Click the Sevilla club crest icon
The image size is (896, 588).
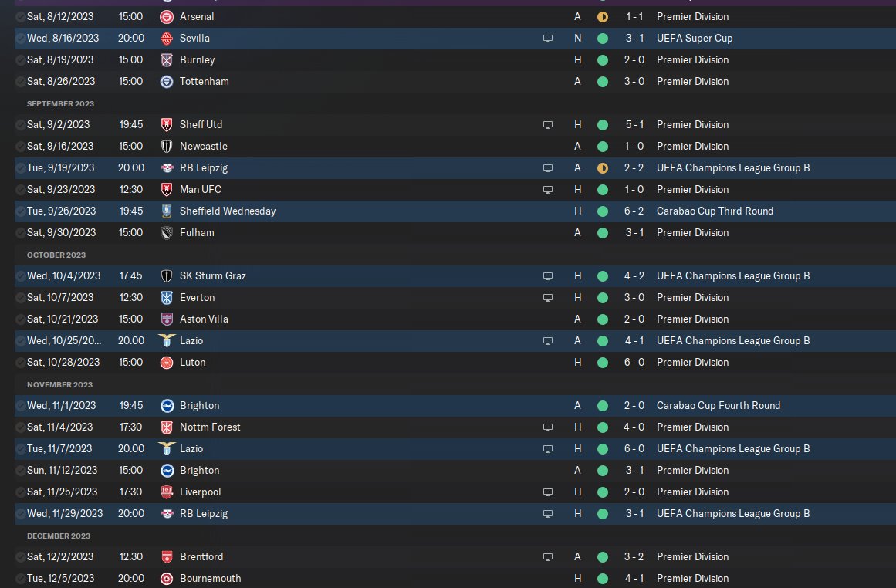click(x=166, y=38)
